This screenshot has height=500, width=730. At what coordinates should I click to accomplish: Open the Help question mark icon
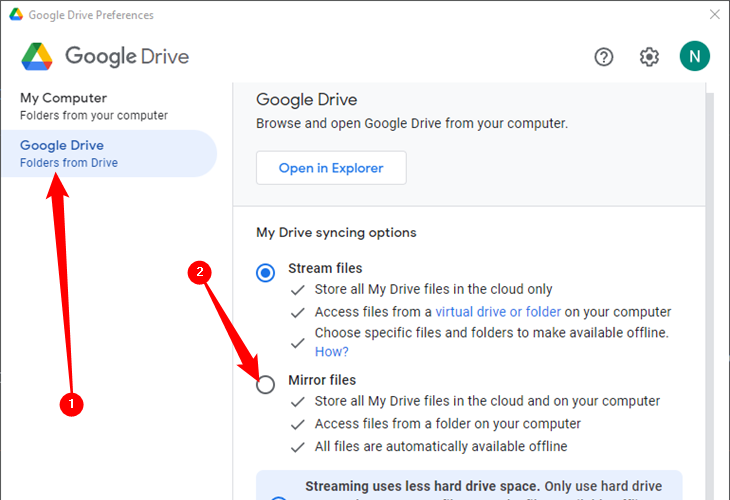click(x=604, y=57)
